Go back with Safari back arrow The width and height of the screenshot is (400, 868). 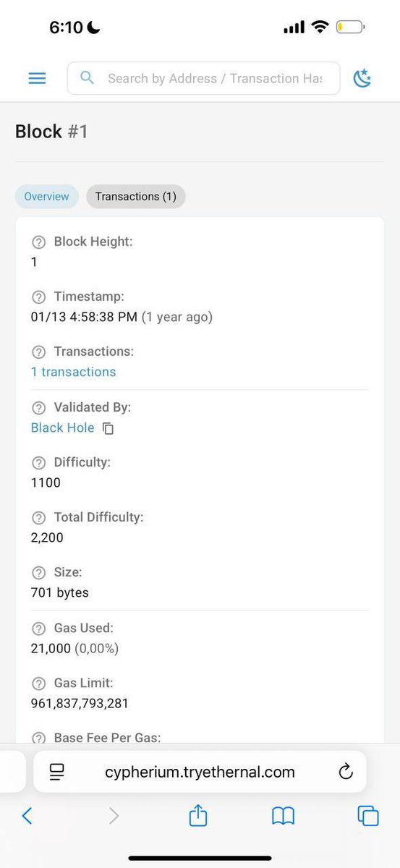coord(27,816)
